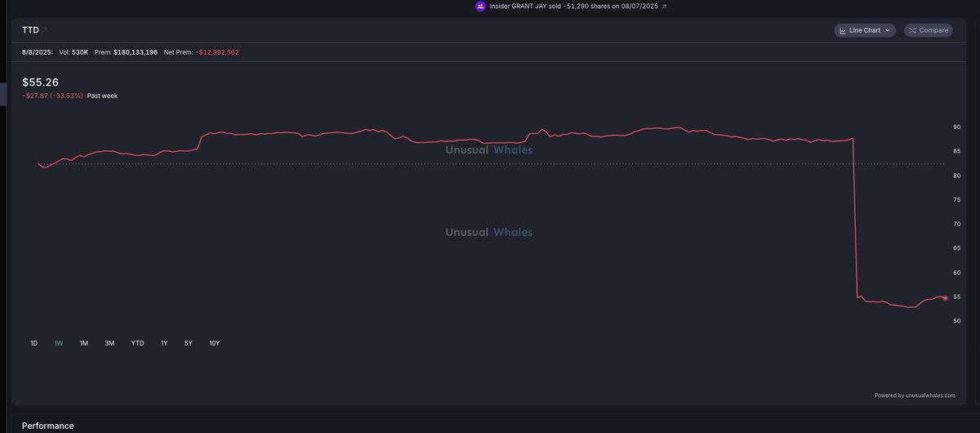Screen dimensions: 980x433
Task: Click the red endpoint dot on price line
Action: click(x=945, y=298)
